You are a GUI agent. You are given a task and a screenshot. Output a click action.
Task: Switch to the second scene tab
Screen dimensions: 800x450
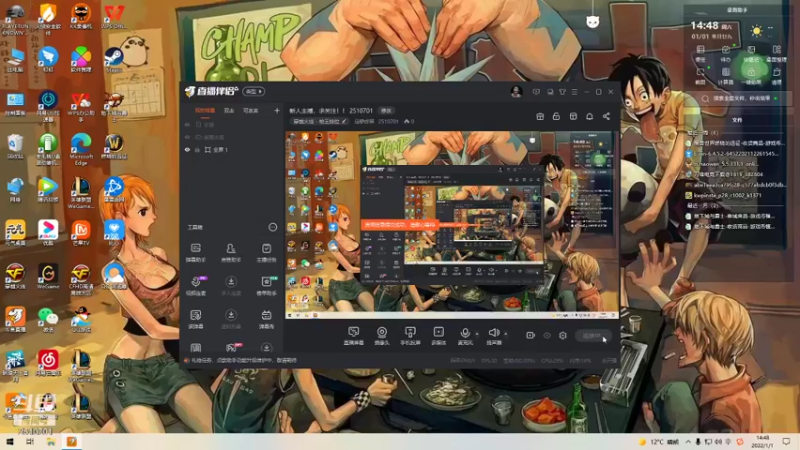(x=229, y=110)
